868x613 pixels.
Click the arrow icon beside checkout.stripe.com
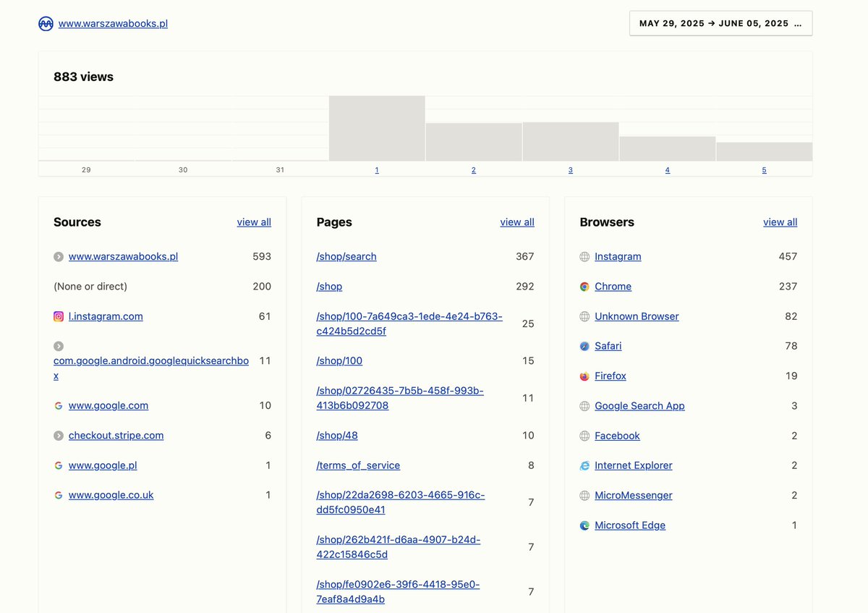click(58, 435)
